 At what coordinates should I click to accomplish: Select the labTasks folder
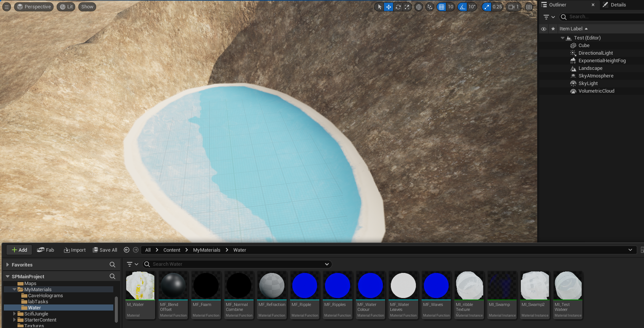tap(38, 301)
